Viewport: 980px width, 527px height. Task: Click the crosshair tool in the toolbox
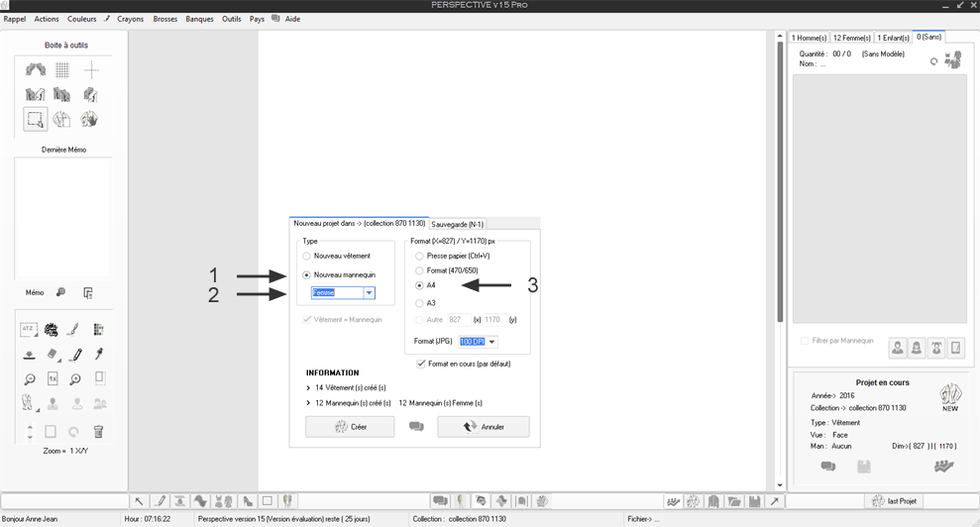pos(91,70)
